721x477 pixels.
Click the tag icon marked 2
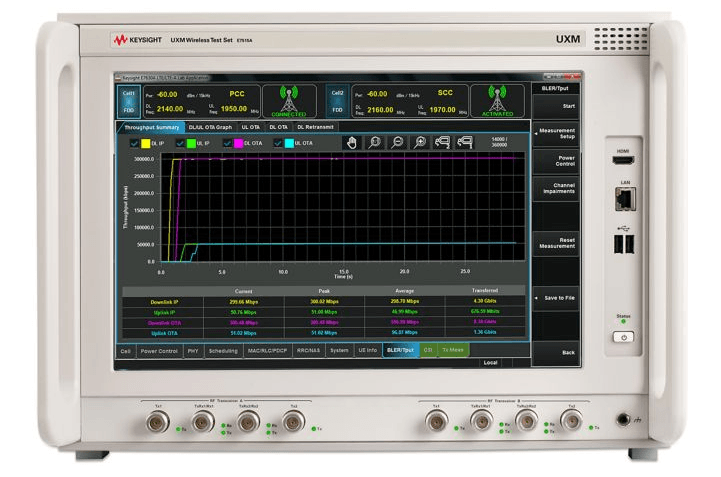(x=442, y=143)
